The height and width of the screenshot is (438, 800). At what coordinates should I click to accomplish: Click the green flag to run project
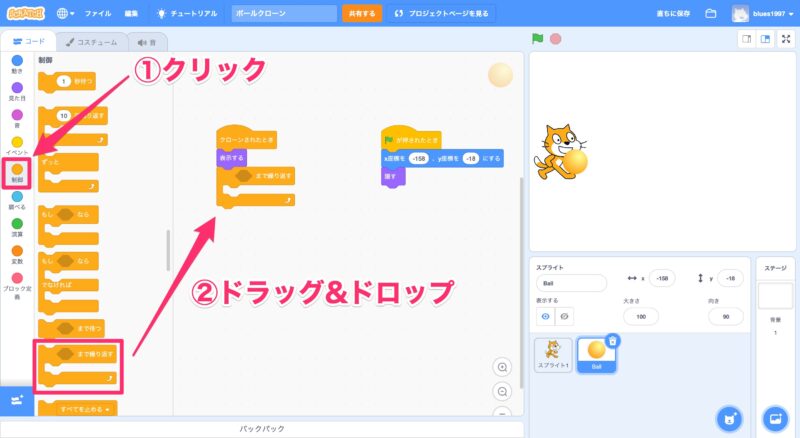click(x=538, y=39)
